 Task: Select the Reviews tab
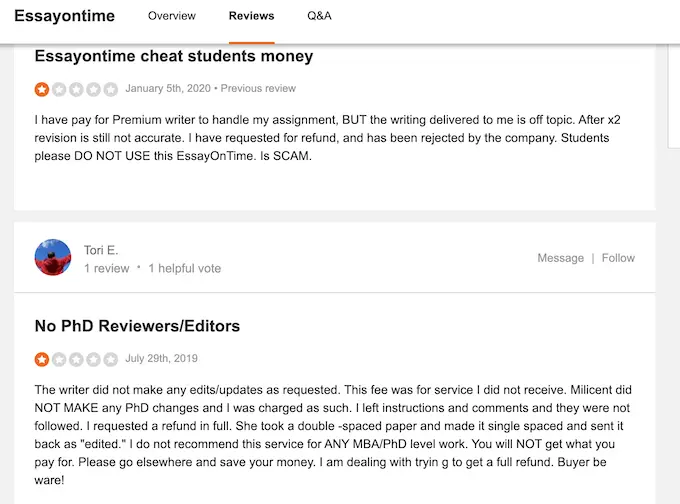click(x=252, y=16)
